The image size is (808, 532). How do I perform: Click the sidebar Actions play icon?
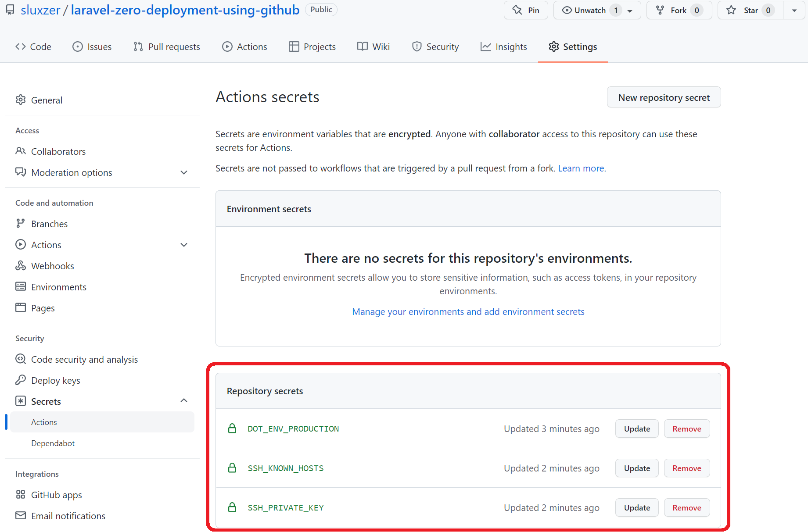coord(21,245)
